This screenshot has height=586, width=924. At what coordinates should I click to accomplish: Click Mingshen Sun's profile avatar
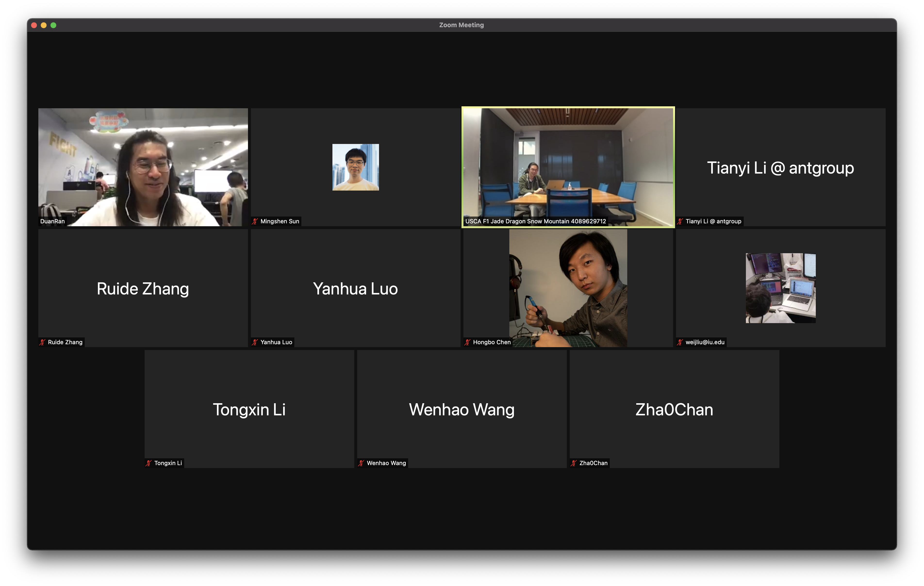[x=355, y=167]
